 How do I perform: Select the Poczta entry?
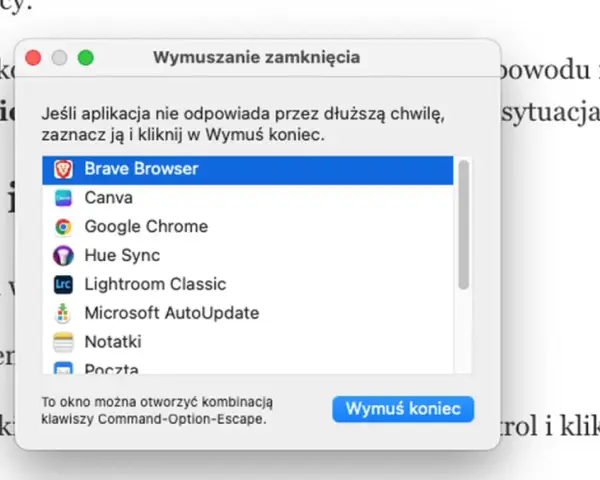click(248, 366)
